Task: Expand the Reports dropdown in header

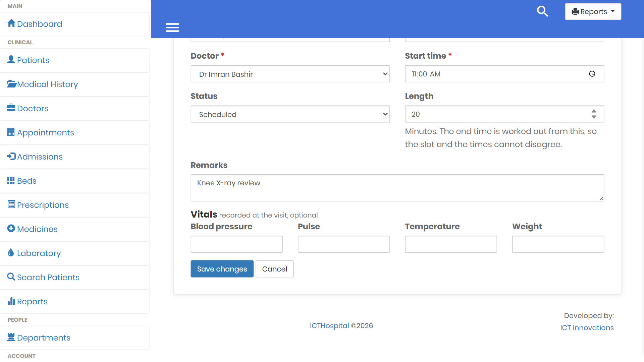Action: [x=593, y=11]
